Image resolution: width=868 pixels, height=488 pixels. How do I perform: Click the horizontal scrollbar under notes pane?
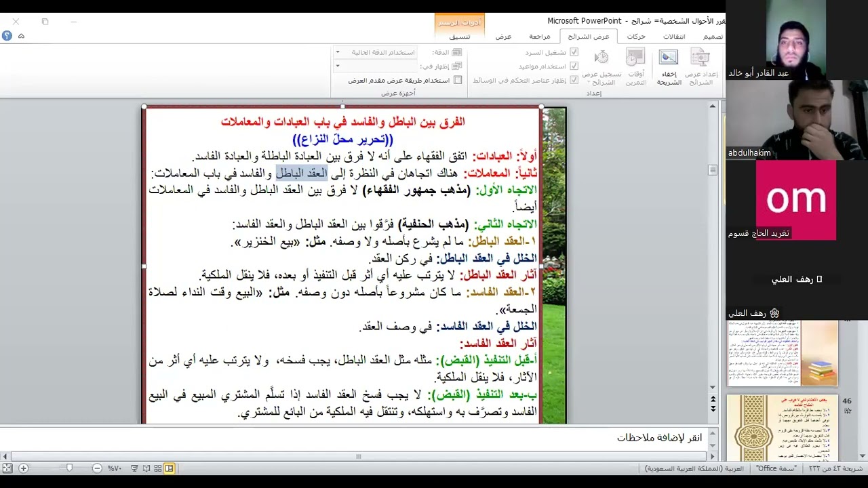coord(359,456)
